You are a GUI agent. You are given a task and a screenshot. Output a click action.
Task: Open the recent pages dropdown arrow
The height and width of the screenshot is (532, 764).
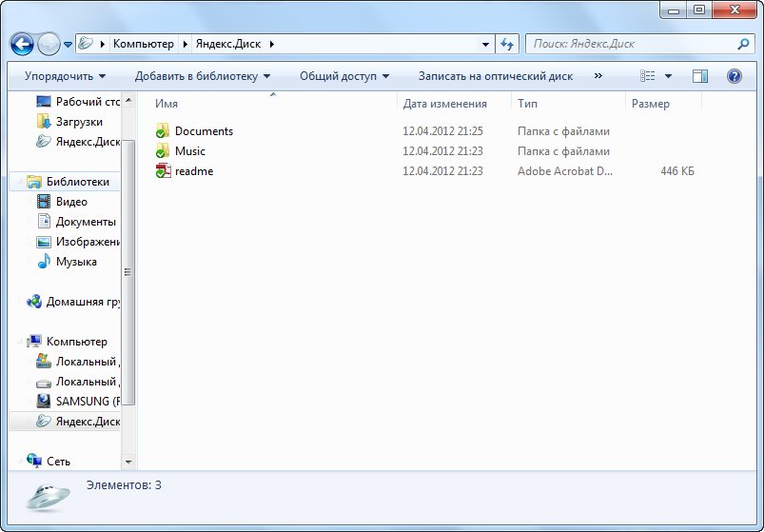coord(68,45)
